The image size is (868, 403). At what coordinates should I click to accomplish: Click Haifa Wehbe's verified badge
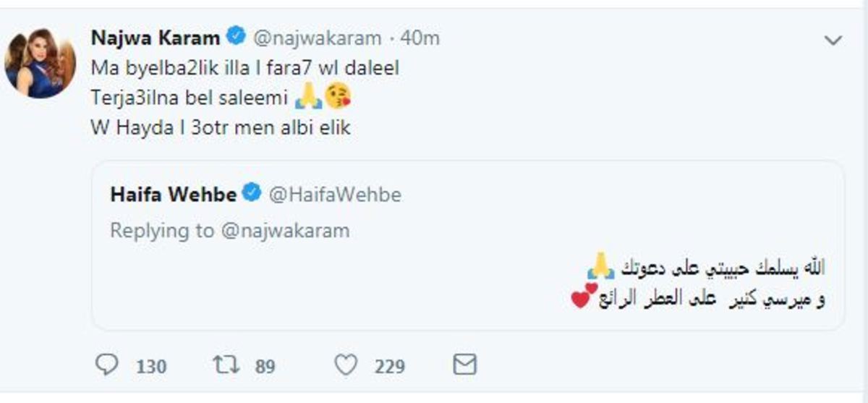point(252,193)
